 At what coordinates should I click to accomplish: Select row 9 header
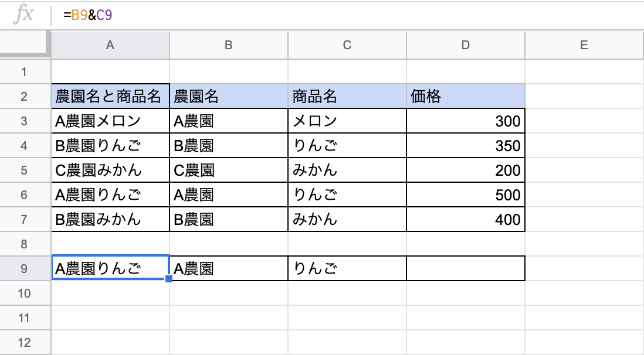click(24, 269)
